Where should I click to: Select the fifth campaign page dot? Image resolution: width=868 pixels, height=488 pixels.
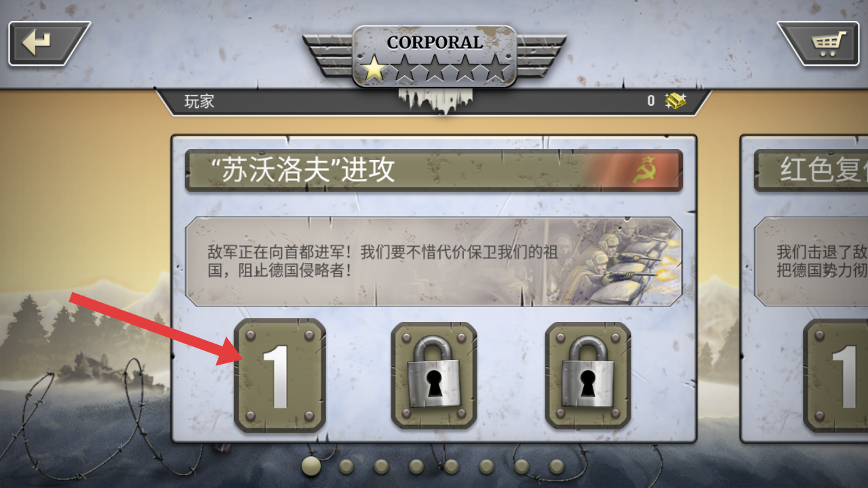pos(452,466)
